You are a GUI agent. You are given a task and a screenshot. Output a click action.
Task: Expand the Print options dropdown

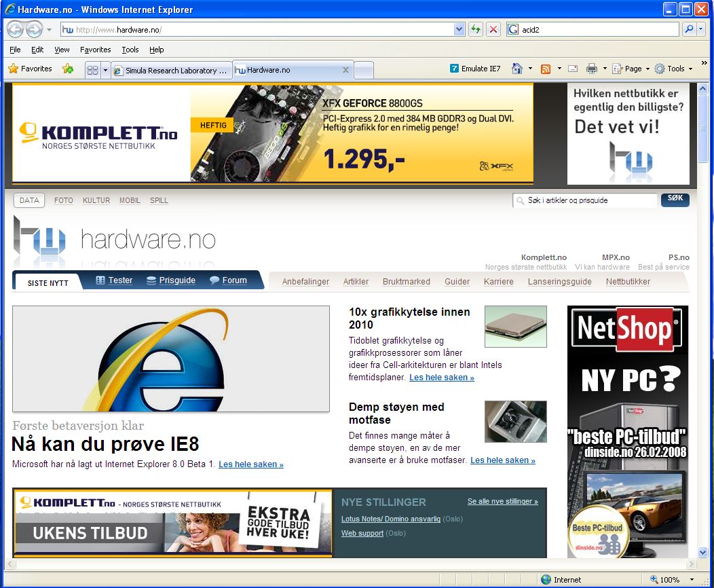(x=605, y=69)
